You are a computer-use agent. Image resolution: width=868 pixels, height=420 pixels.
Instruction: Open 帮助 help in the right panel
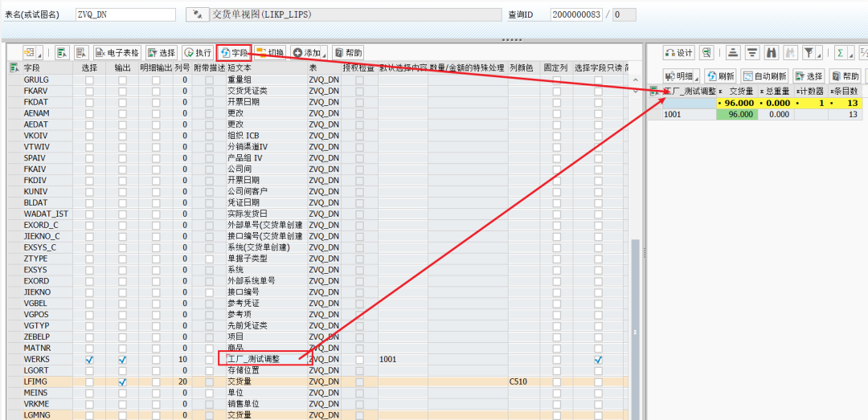(845, 76)
